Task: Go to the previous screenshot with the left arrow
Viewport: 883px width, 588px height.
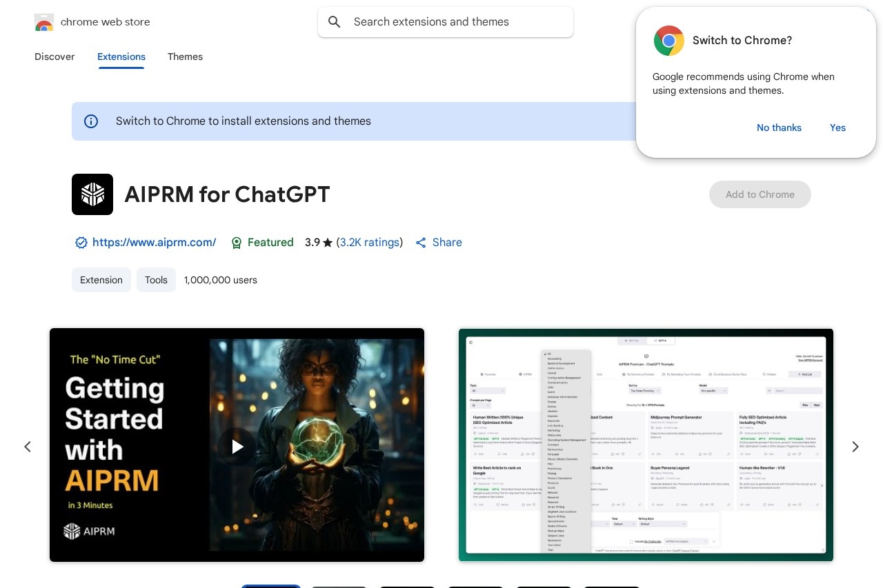Action: point(28,447)
